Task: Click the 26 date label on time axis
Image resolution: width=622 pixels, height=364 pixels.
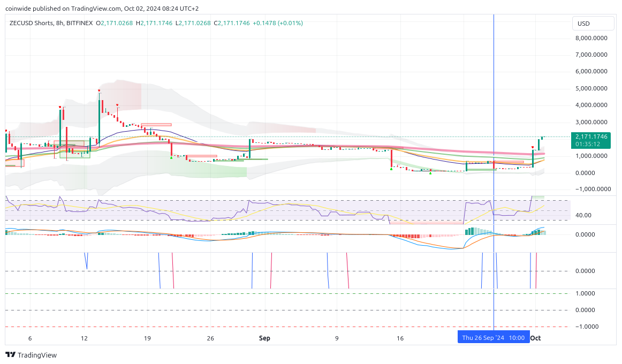Action: click(x=210, y=338)
